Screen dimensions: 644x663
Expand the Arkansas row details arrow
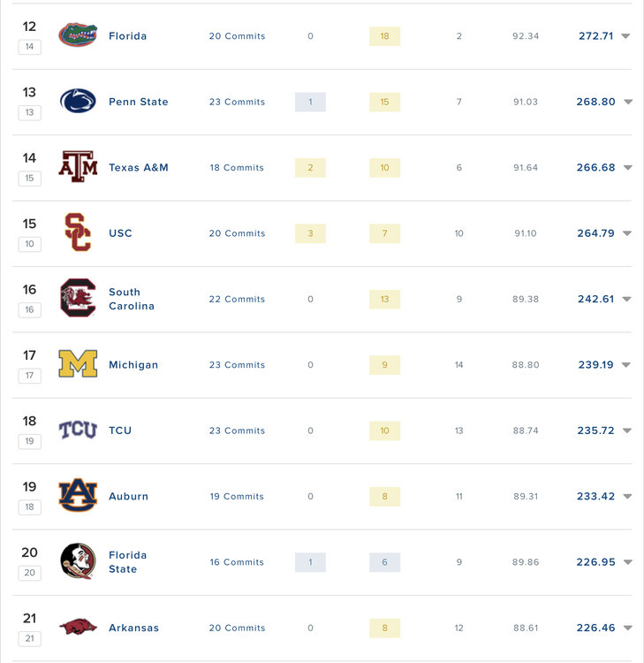[626, 629]
